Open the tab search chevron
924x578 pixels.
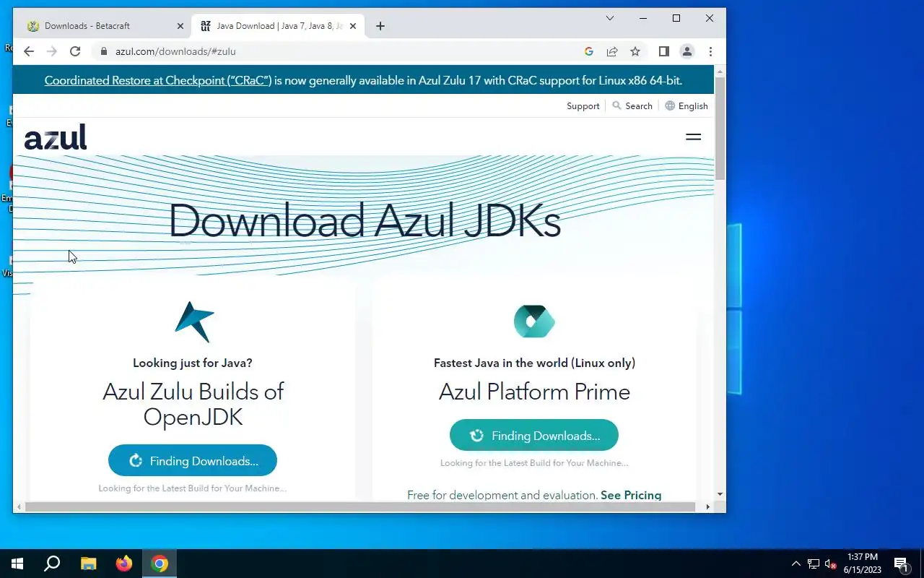pos(610,18)
